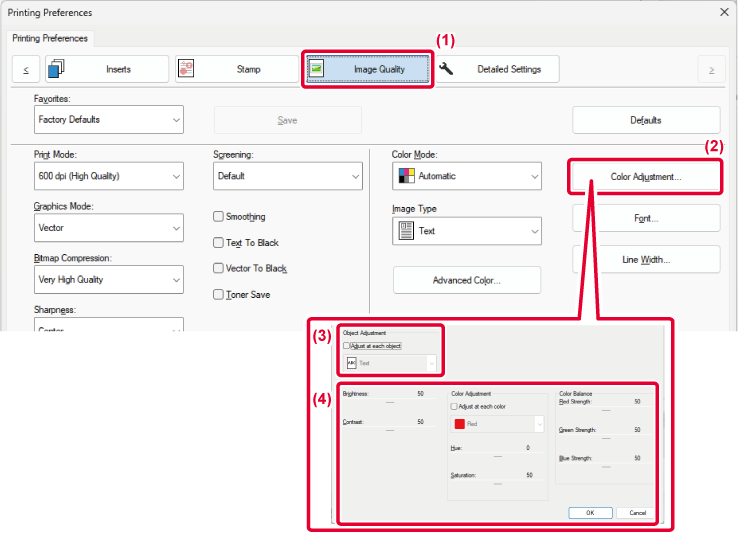Click the Image Quality tab icon
738x536 pixels.
(x=317, y=69)
